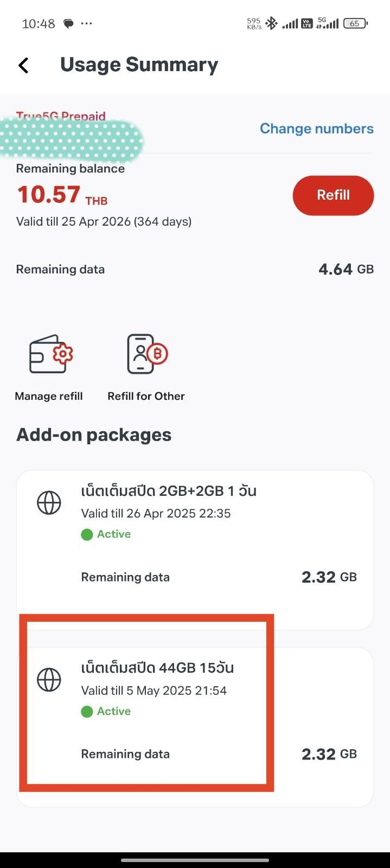Viewport: 390px width, 868px height.
Task: Tap the Bluetooth status bar icon
Action: pos(271,23)
